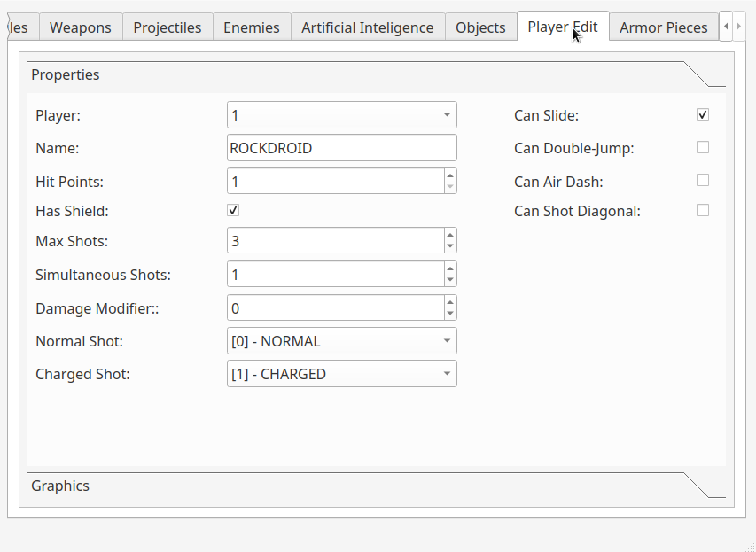Enable Can Air Dash option
Image resolution: width=756 pixels, height=552 pixels.
703,181
